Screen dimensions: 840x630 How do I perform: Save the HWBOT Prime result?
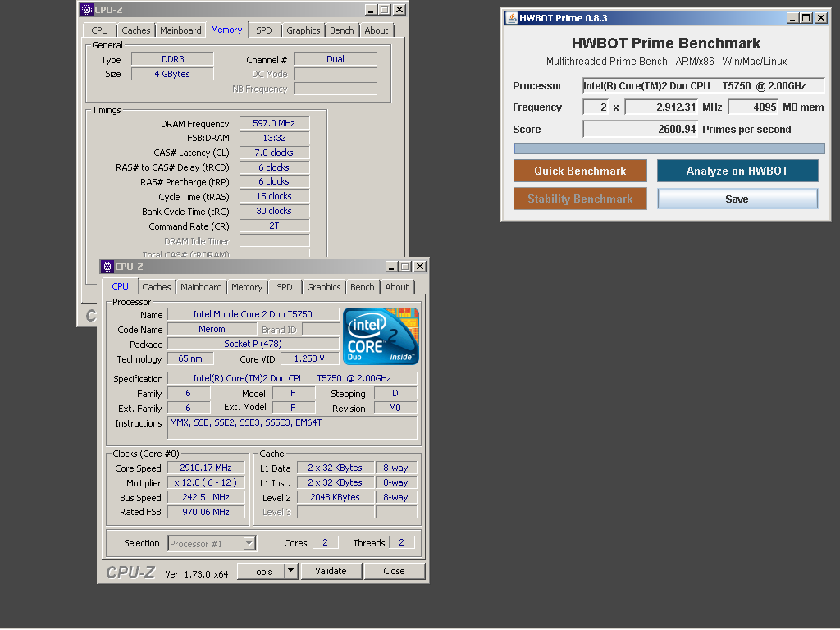pos(737,199)
